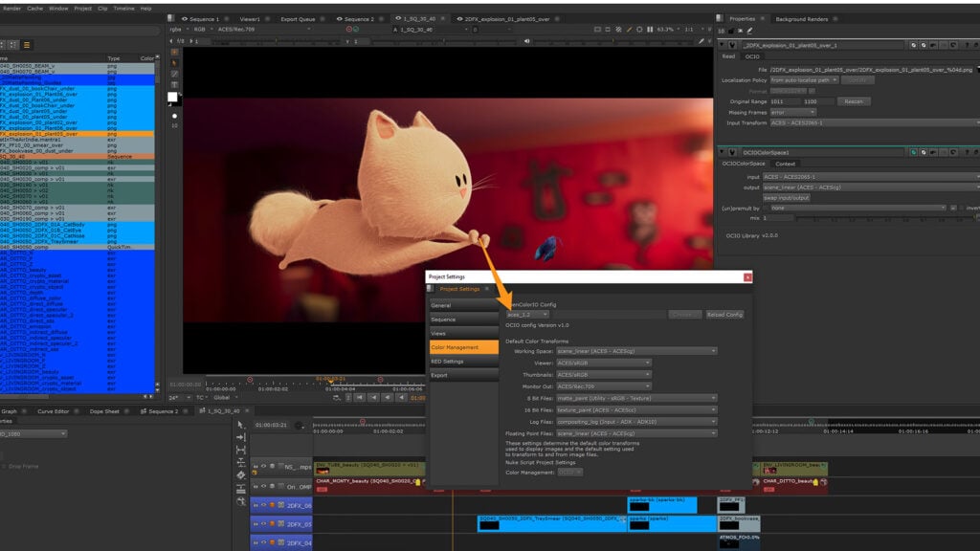The width and height of the screenshot is (980, 551).
Task: Click the wrench icon of OCIOColorSpace1 node
Action: (x=732, y=152)
